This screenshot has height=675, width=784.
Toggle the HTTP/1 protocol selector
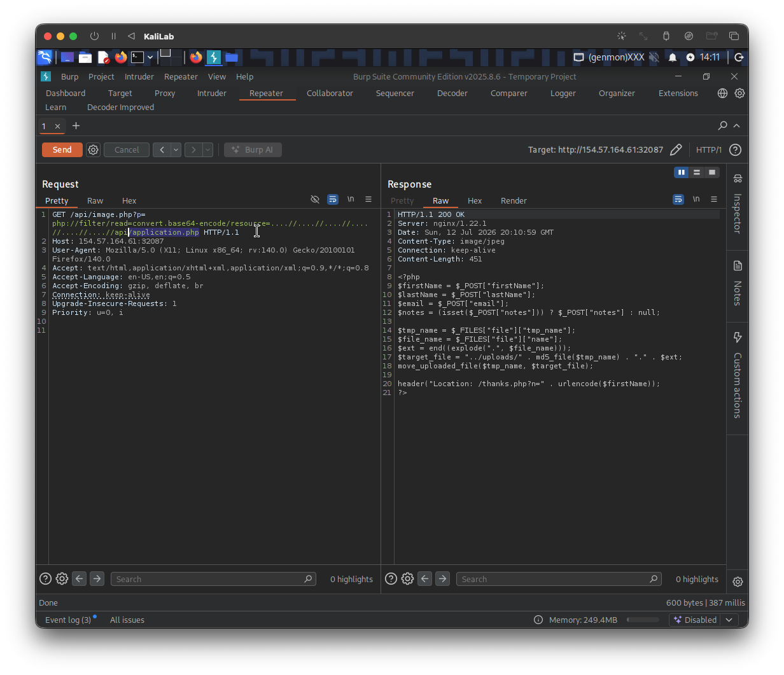pyautogui.click(x=708, y=150)
